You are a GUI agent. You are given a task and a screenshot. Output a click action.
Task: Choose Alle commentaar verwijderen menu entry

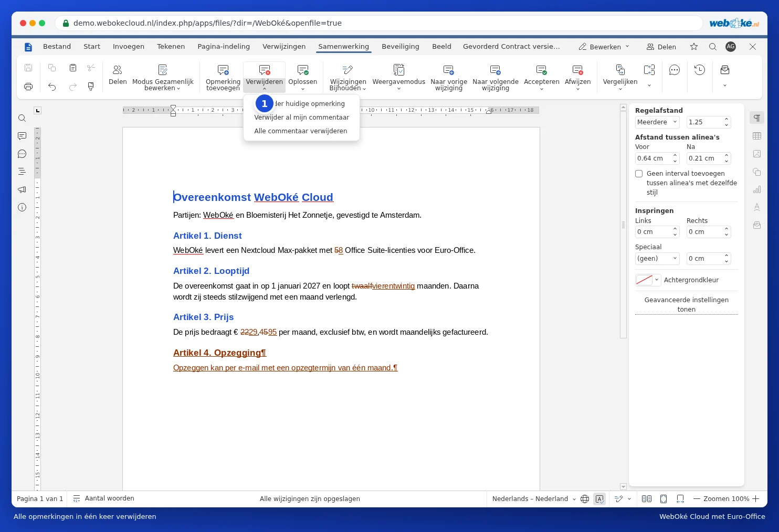click(x=301, y=131)
